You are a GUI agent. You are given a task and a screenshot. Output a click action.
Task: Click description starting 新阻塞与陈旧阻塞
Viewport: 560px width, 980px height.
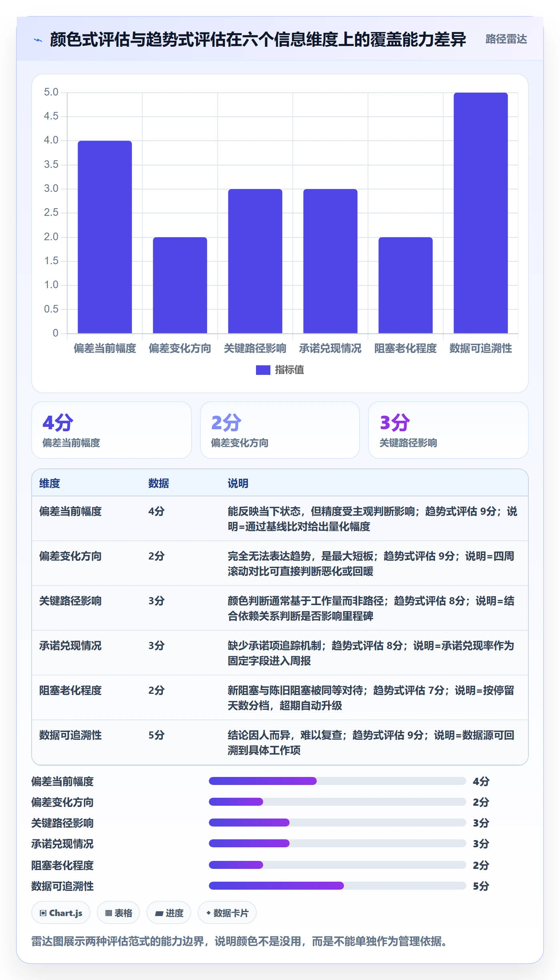click(372, 698)
